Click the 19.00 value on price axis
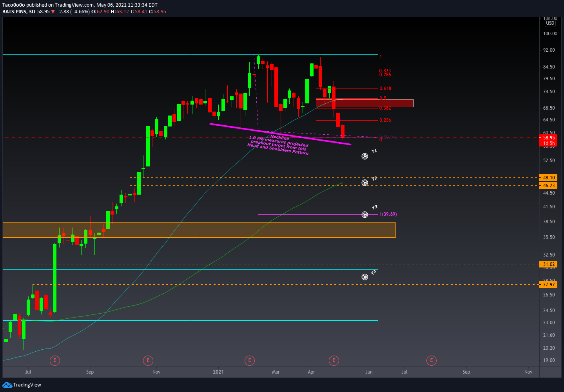The height and width of the screenshot is (392, 564). tap(549, 360)
